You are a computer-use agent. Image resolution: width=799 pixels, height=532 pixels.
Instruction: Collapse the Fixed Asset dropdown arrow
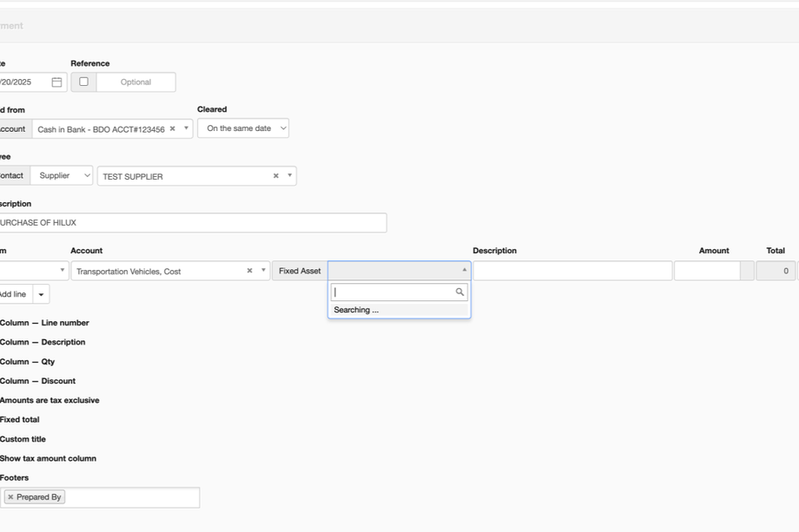coord(464,270)
